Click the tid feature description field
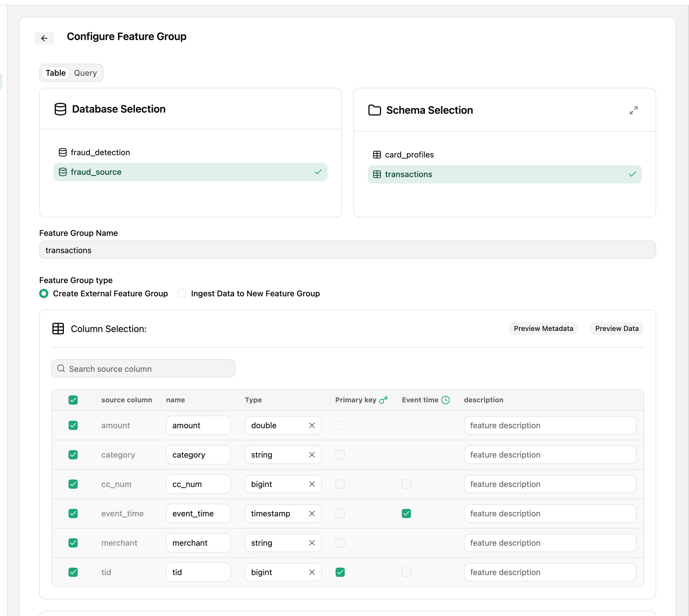 [550, 572]
